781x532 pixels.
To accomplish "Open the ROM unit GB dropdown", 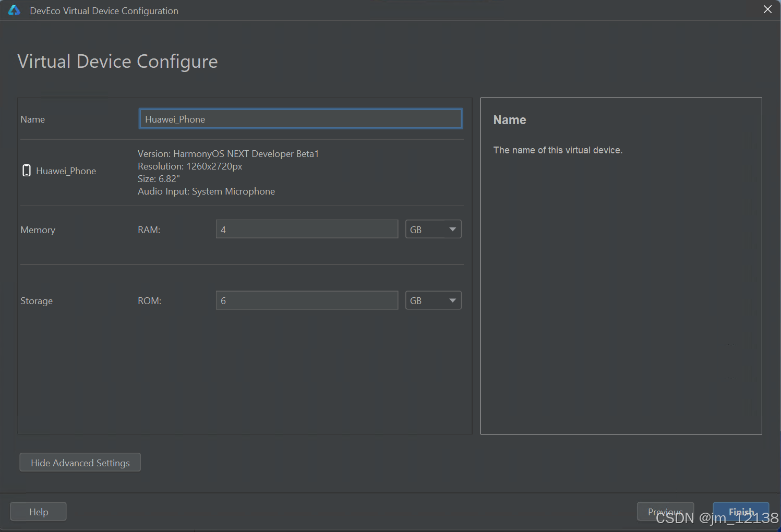I will [x=433, y=300].
